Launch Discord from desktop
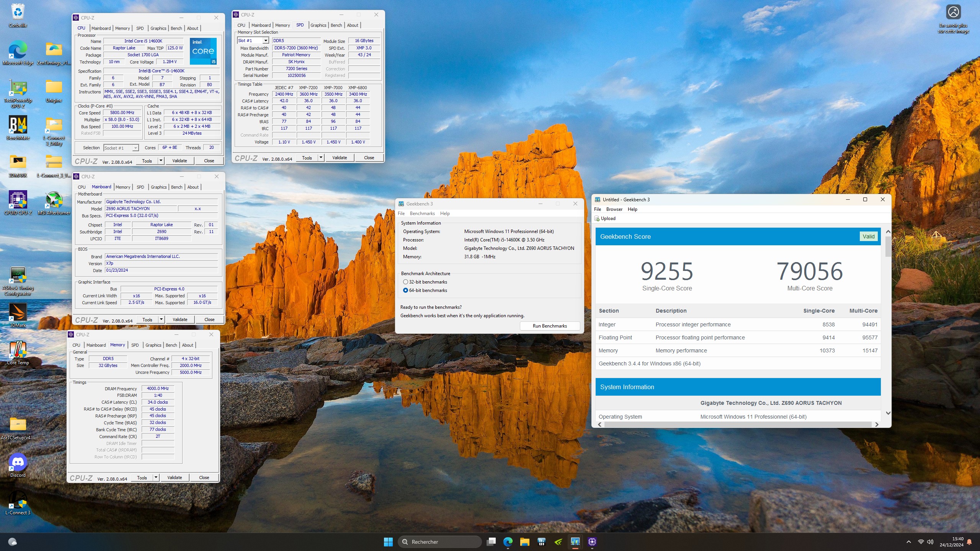 point(18,465)
